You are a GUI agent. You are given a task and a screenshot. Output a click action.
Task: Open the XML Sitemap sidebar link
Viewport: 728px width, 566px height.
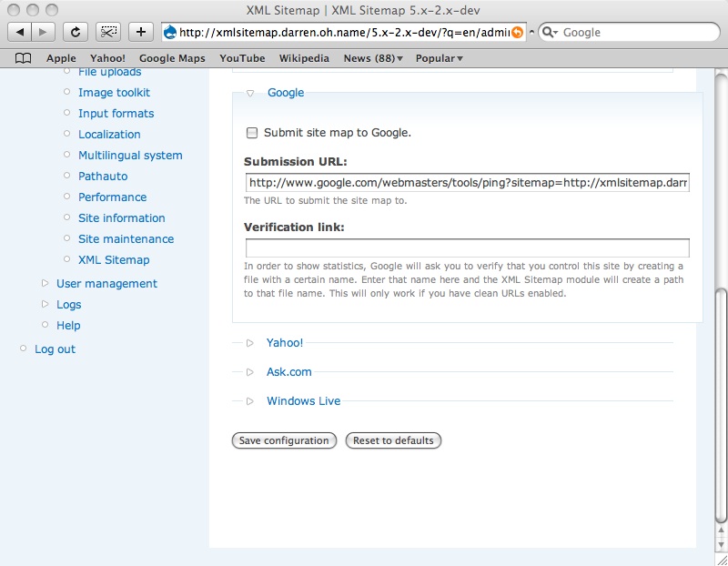(x=114, y=259)
